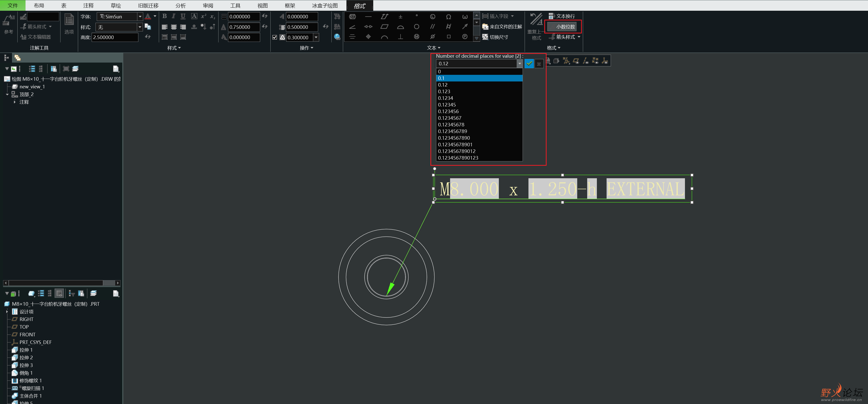Open the font color swatch picker

coord(155,16)
